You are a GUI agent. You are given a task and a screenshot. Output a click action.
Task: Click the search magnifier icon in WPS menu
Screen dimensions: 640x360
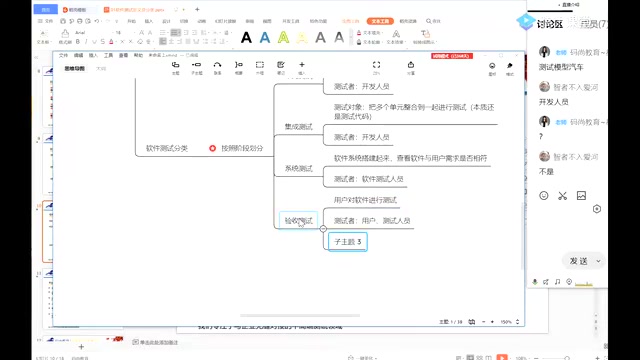pyautogui.click(x=429, y=21)
